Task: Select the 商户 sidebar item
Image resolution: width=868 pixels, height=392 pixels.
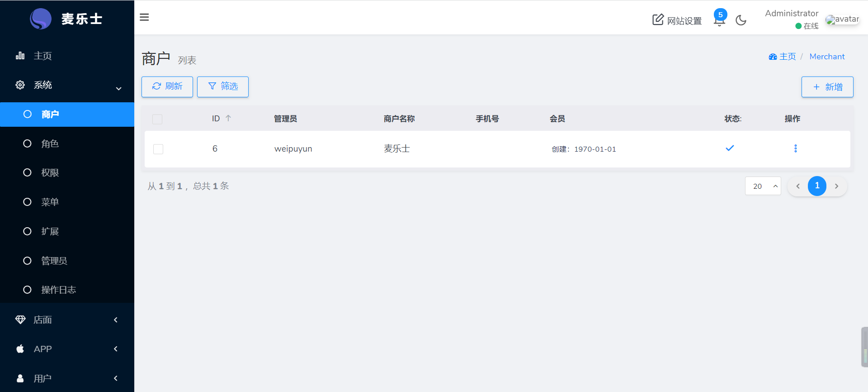Action: pyautogui.click(x=67, y=115)
